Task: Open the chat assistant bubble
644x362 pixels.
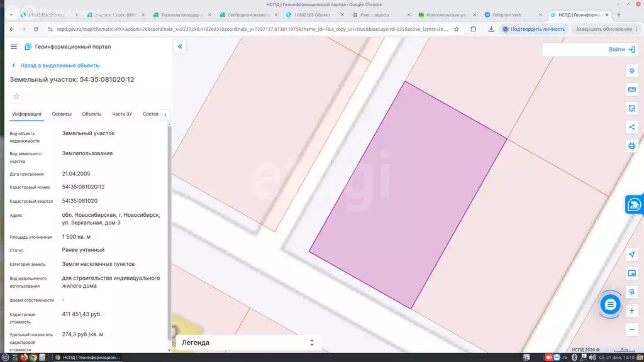Action: coord(609,305)
